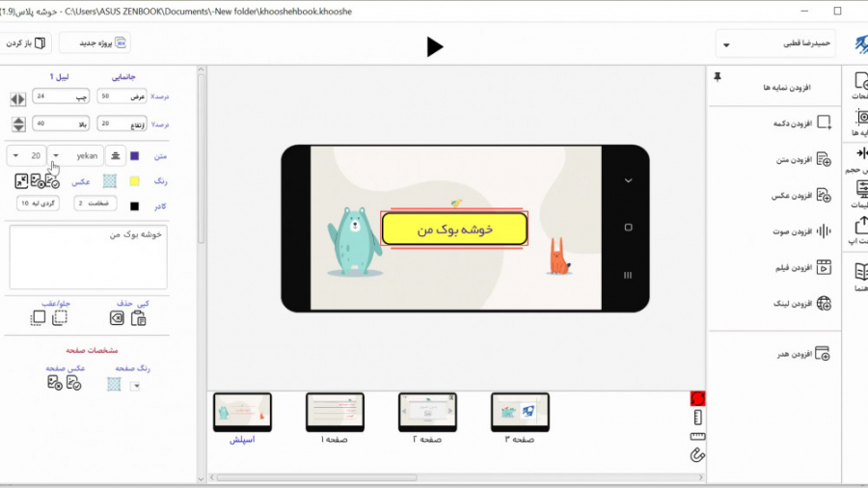Click the delete element icon
This screenshot has width=868, height=488.
pos(117,318)
